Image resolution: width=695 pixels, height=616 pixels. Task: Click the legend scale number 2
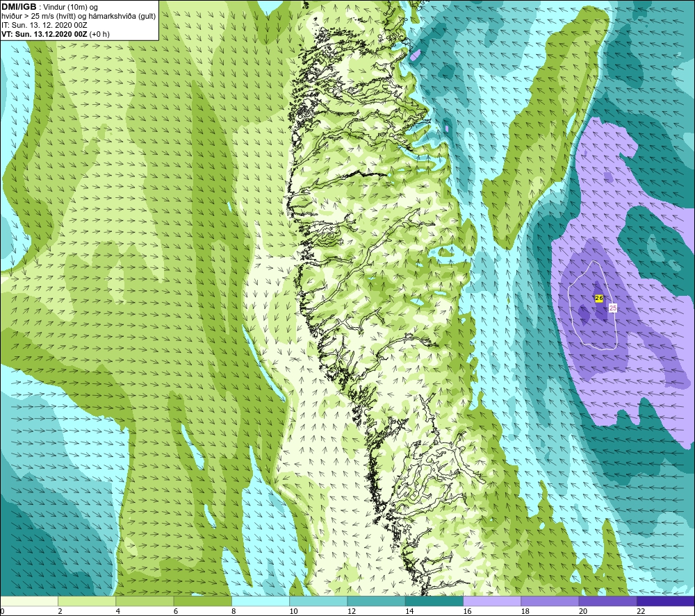[x=60, y=612]
